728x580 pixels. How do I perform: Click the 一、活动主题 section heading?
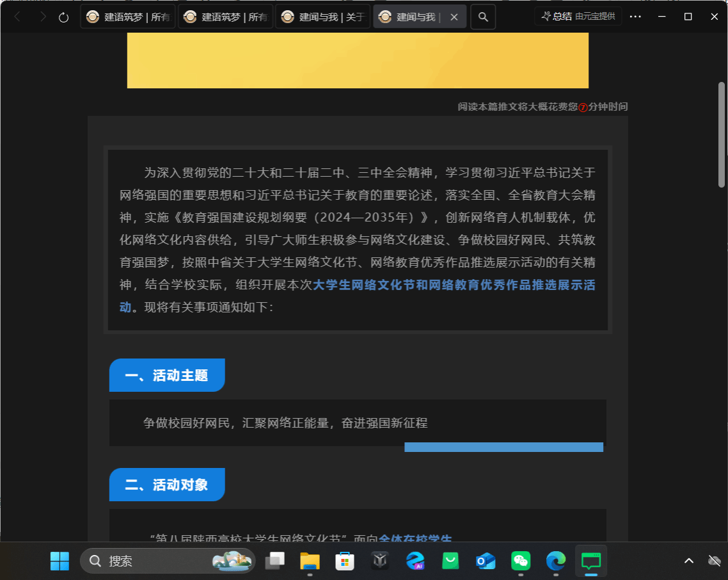[x=166, y=376]
